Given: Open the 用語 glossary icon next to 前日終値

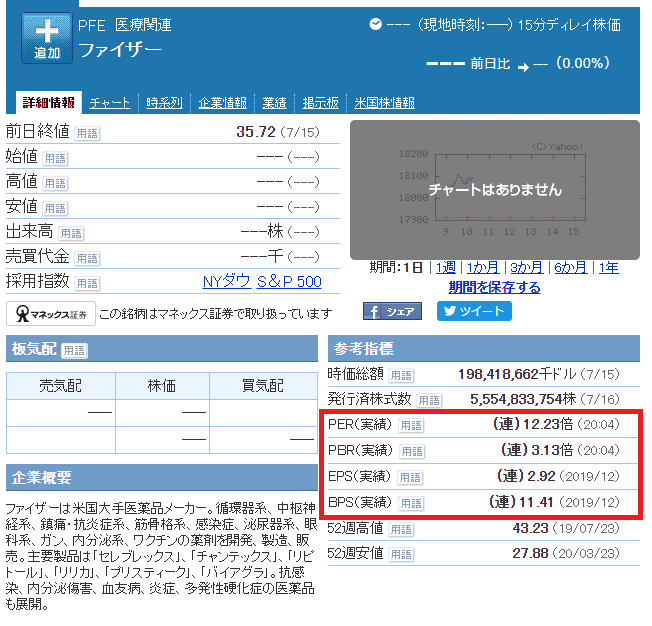Looking at the screenshot, I should 87,134.
